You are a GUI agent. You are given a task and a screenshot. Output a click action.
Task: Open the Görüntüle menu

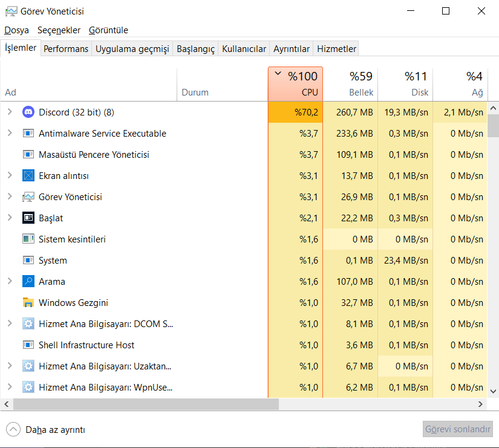108,30
